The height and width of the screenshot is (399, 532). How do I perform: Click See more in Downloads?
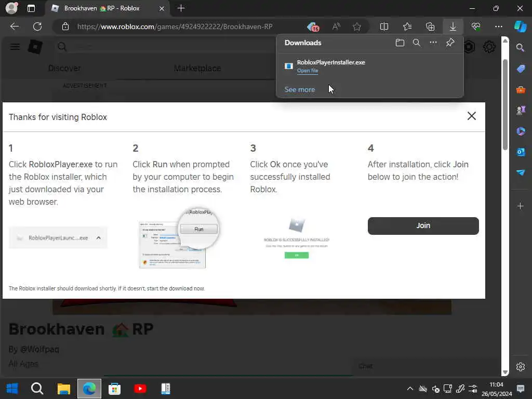[x=300, y=89]
